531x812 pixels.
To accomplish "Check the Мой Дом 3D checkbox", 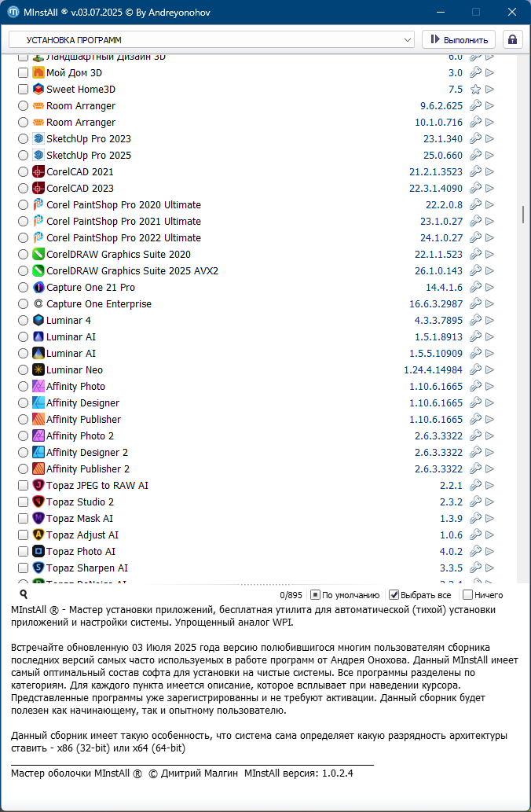I will (x=23, y=72).
